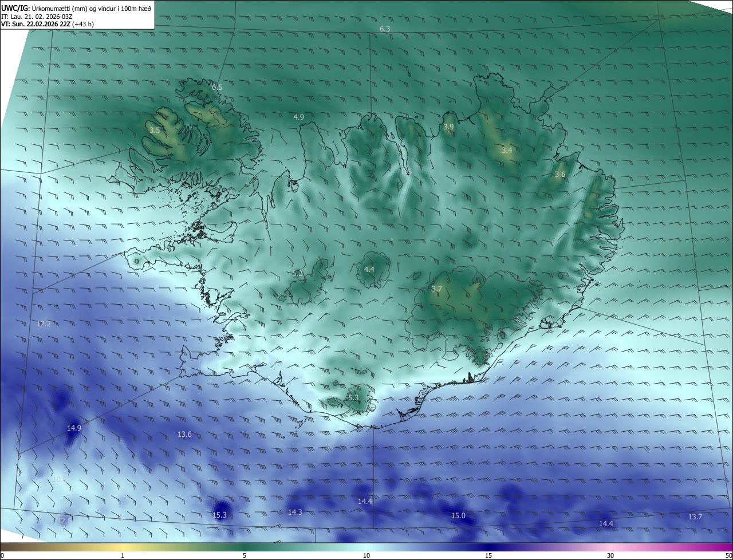This screenshot has width=733, height=560.
Task: Click the '50' tick on the color scale
Action: pyautogui.click(x=728, y=555)
